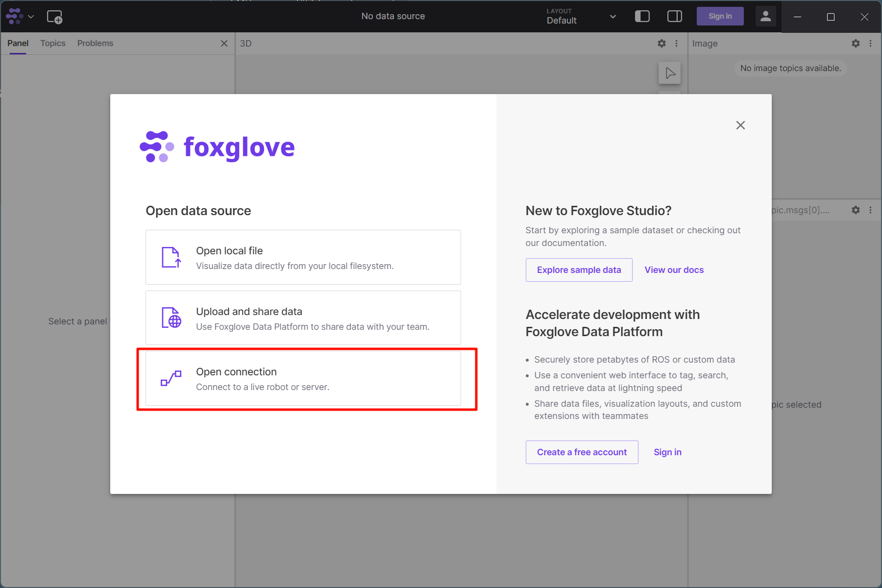Switch to the Topics tab
The width and height of the screenshot is (882, 588).
pyautogui.click(x=53, y=43)
